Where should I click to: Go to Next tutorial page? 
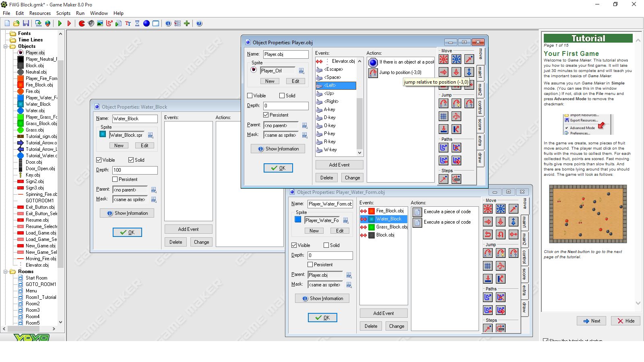(592, 321)
